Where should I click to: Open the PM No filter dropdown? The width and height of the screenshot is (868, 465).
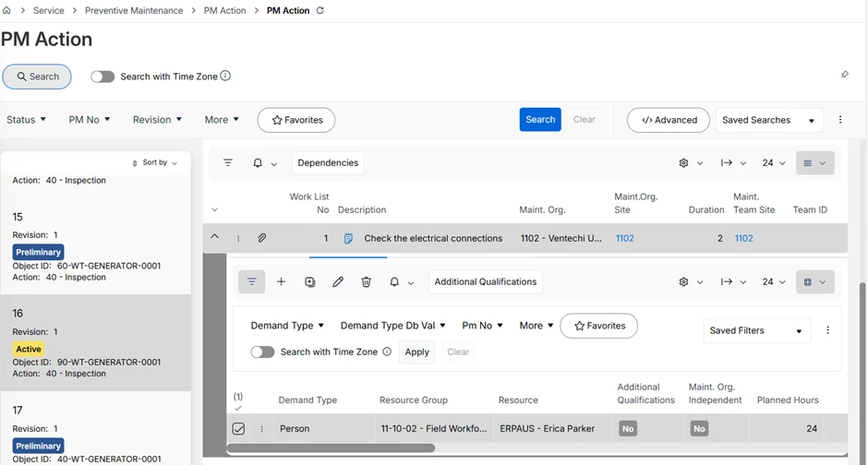coord(90,119)
